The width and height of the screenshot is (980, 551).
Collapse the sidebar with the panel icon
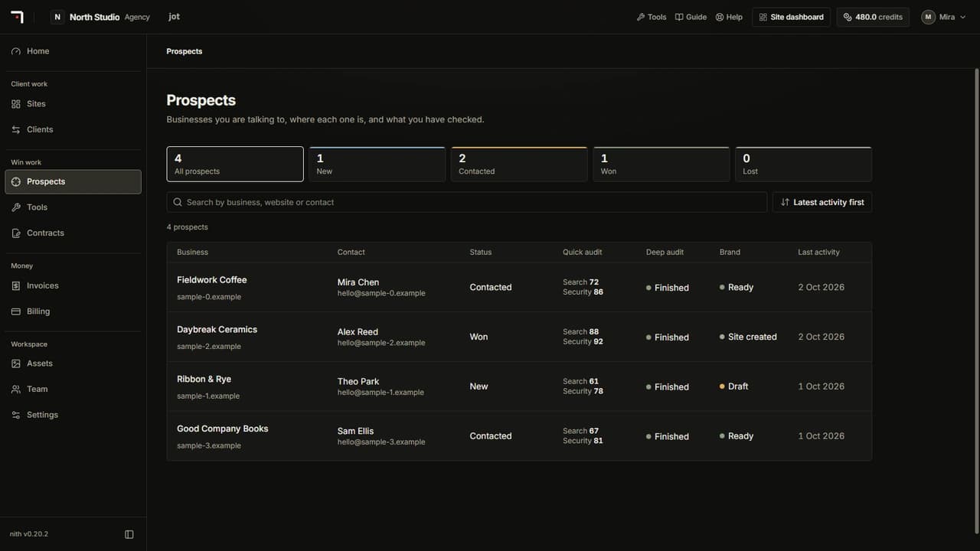click(x=129, y=534)
